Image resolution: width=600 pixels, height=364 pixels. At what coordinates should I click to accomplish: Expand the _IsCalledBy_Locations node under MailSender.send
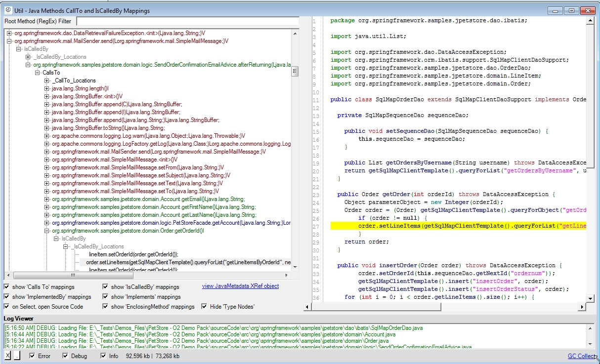point(28,57)
